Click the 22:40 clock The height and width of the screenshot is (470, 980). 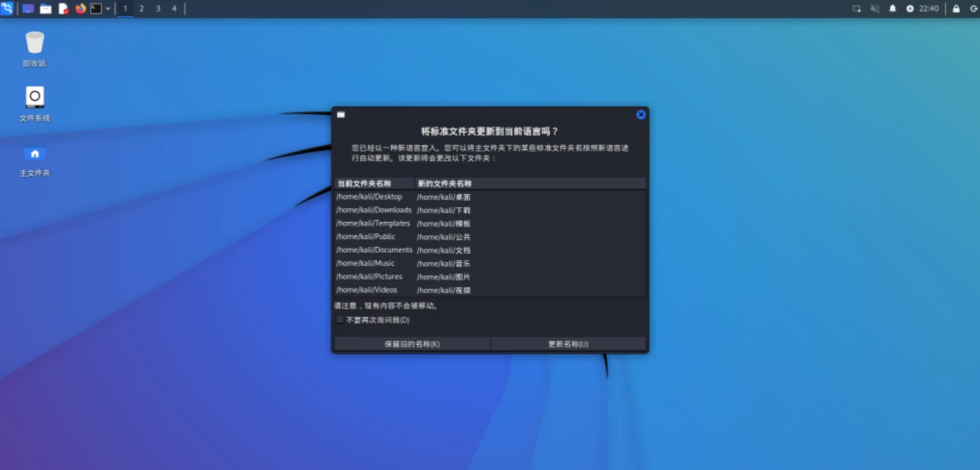929,9
